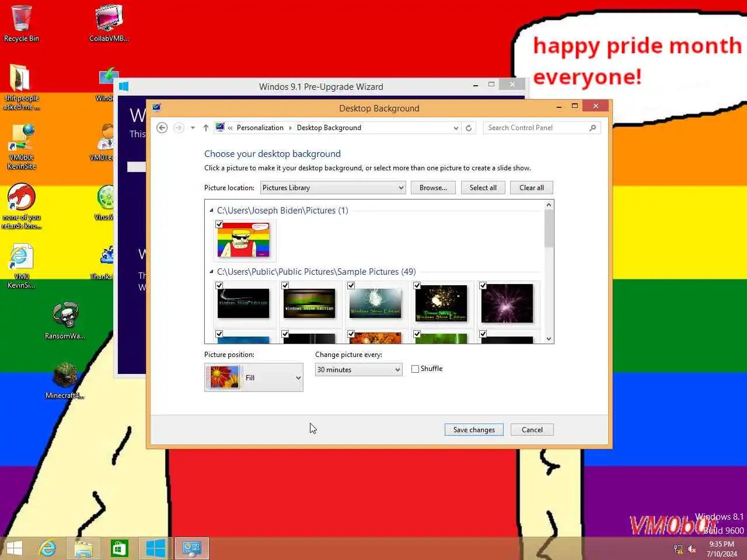
Task: Open the Picture location dropdown
Action: click(x=333, y=188)
